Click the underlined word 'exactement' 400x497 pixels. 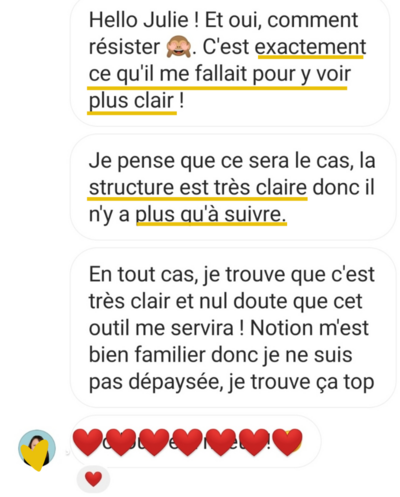click(x=310, y=47)
